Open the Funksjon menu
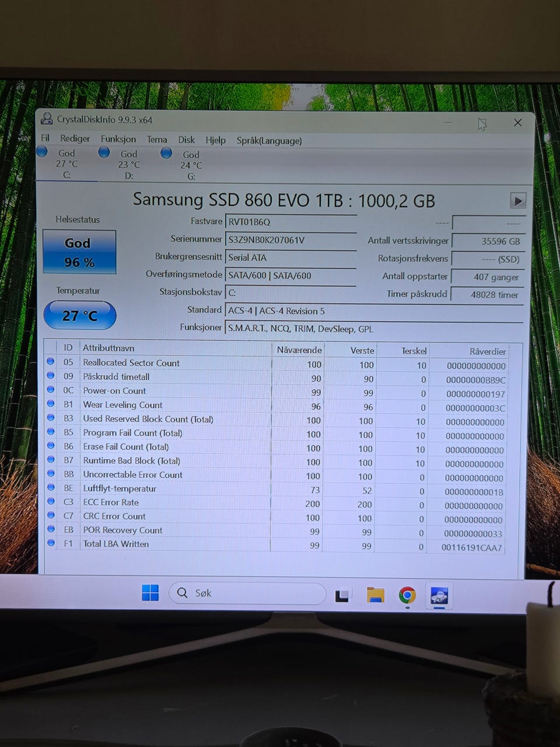Viewport: 560px width, 747px height. point(118,139)
